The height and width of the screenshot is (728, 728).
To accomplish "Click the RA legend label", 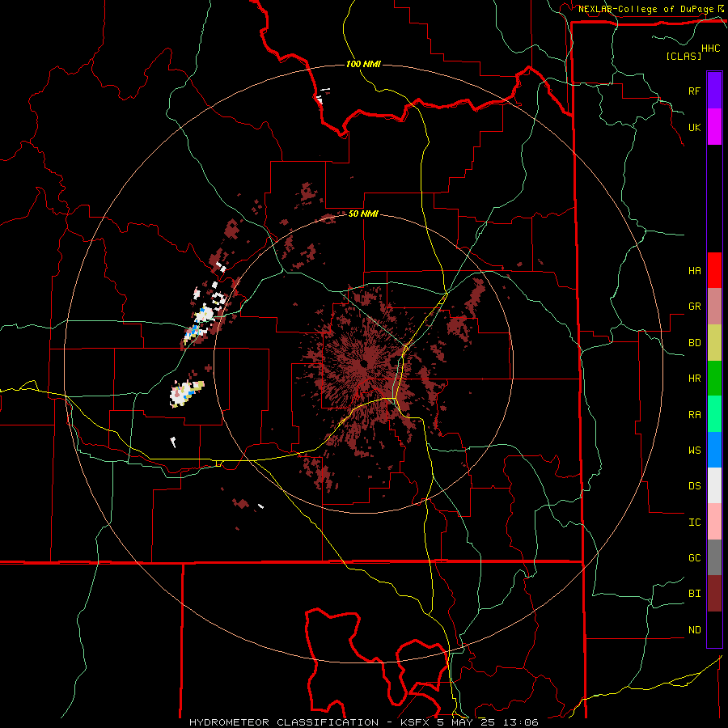I will point(694,414).
